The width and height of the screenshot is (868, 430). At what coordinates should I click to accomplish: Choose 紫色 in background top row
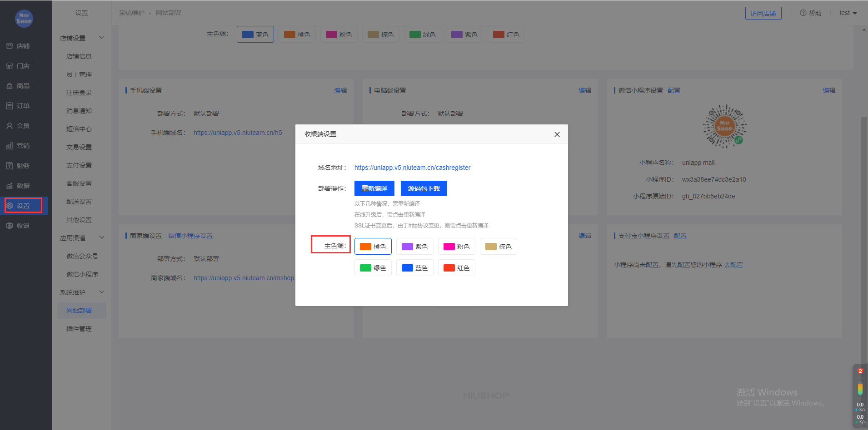tap(464, 35)
